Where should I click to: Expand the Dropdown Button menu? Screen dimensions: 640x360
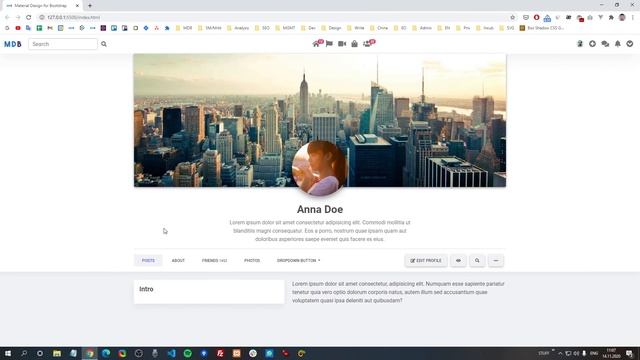coord(298,260)
